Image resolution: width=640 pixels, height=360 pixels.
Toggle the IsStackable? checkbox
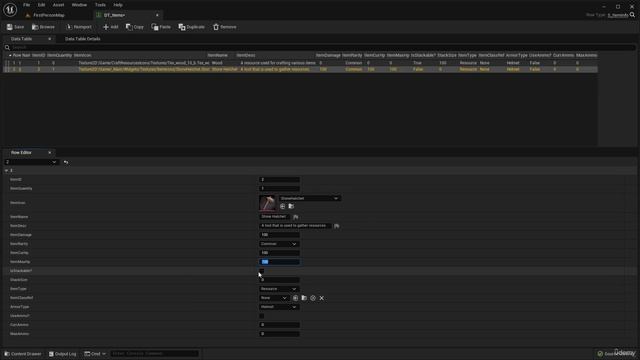pos(262,271)
